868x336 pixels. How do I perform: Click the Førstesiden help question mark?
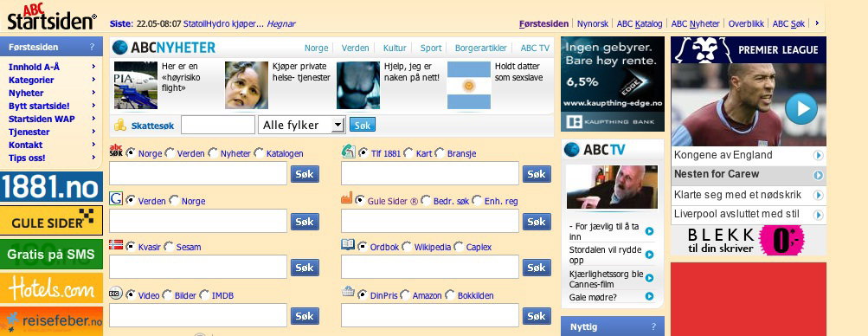point(93,48)
